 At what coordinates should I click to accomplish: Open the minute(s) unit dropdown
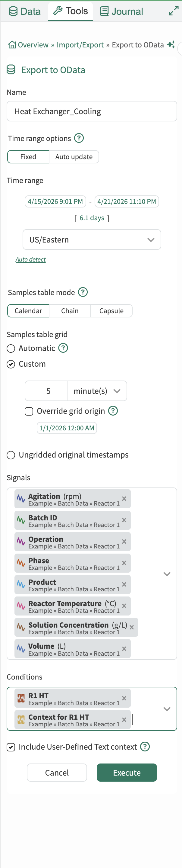97,391
